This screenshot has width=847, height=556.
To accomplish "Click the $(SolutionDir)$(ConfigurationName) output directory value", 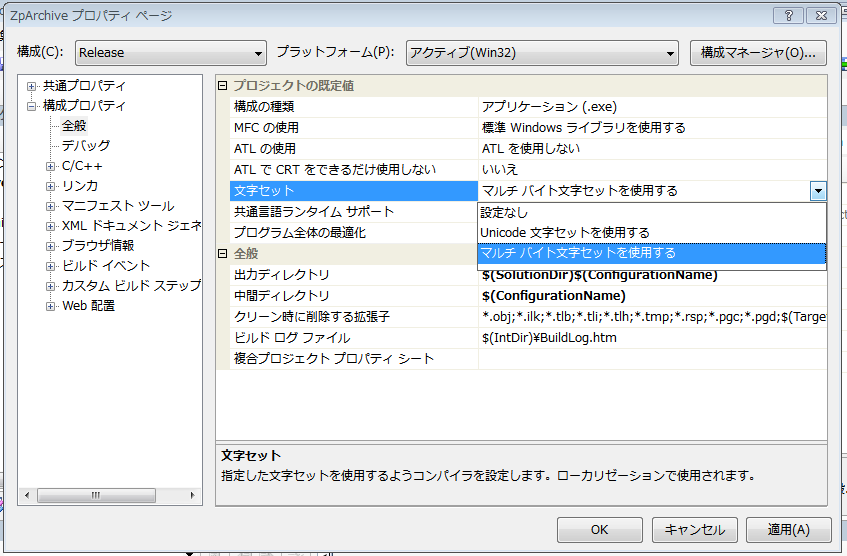I will pyautogui.click(x=653, y=276).
